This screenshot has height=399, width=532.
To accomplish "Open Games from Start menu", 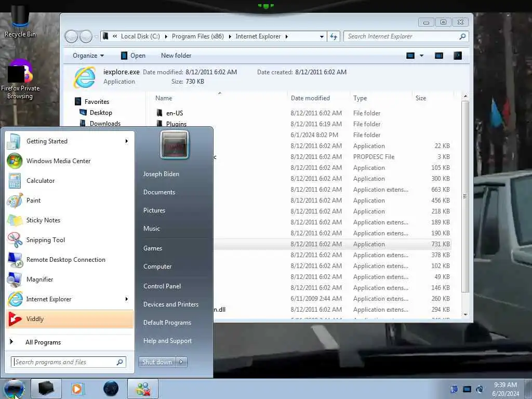I will tap(153, 248).
